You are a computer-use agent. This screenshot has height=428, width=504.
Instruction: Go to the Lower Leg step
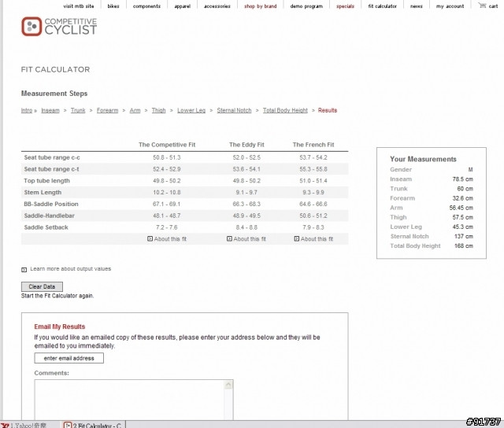point(191,110)
